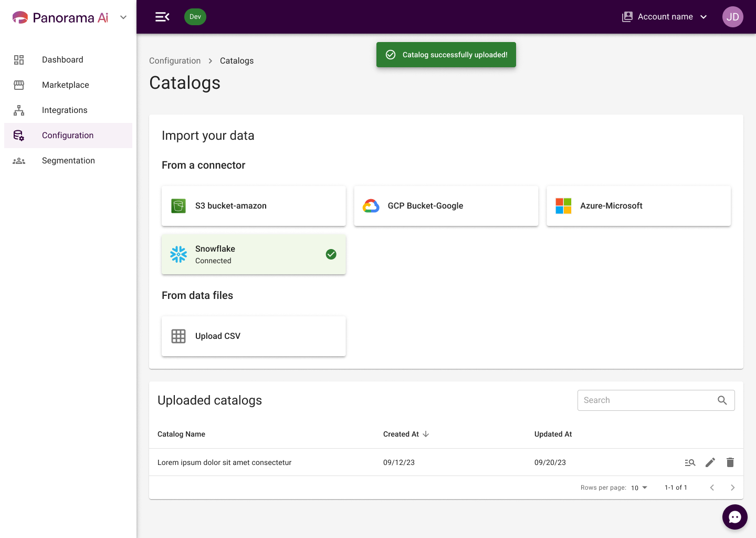756x538 pixels.
Task: Click the Panorama Ai logo
Action: coord(60,17)
